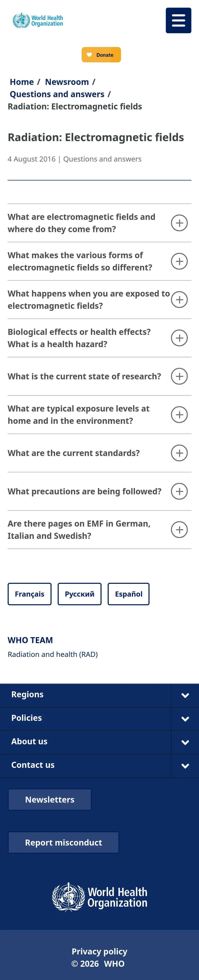Open the precautions being followed question

coord(99,491)
